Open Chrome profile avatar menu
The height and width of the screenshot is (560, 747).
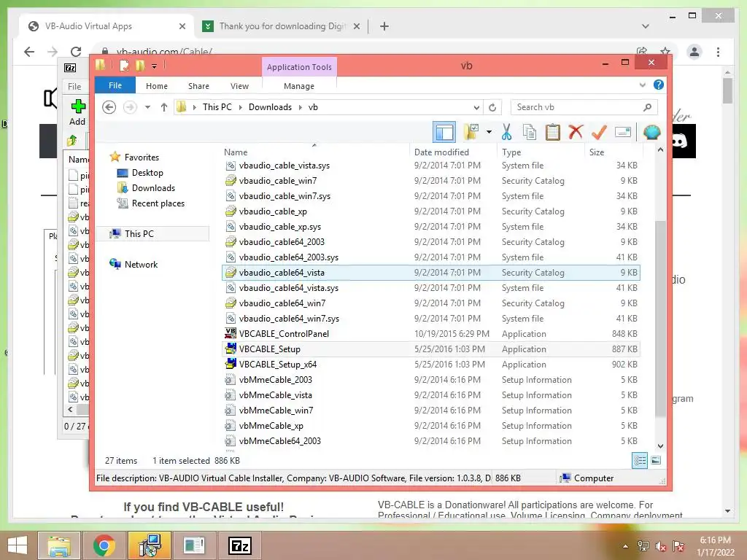pos(694,52)
